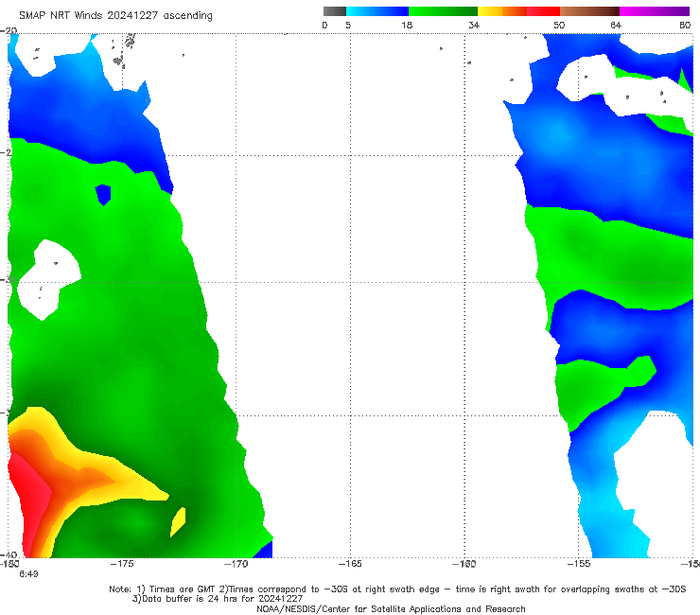Click the '-165' longitude axis label
The image size is (700, 615).
(350, 564)
